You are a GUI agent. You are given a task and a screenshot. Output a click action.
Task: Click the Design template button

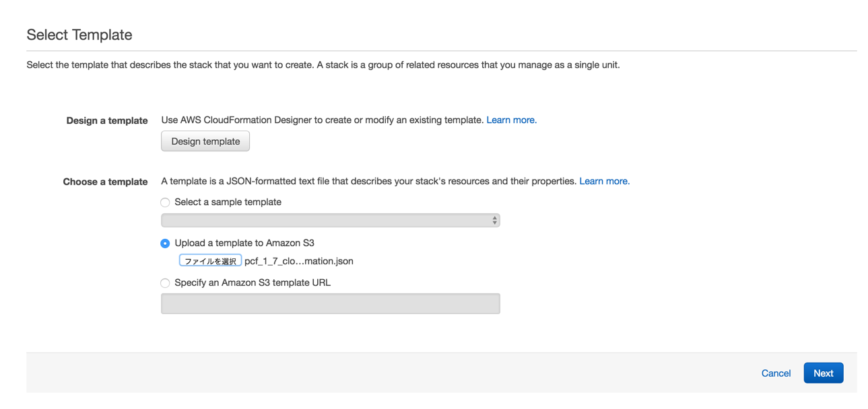(x=205, y=141)
